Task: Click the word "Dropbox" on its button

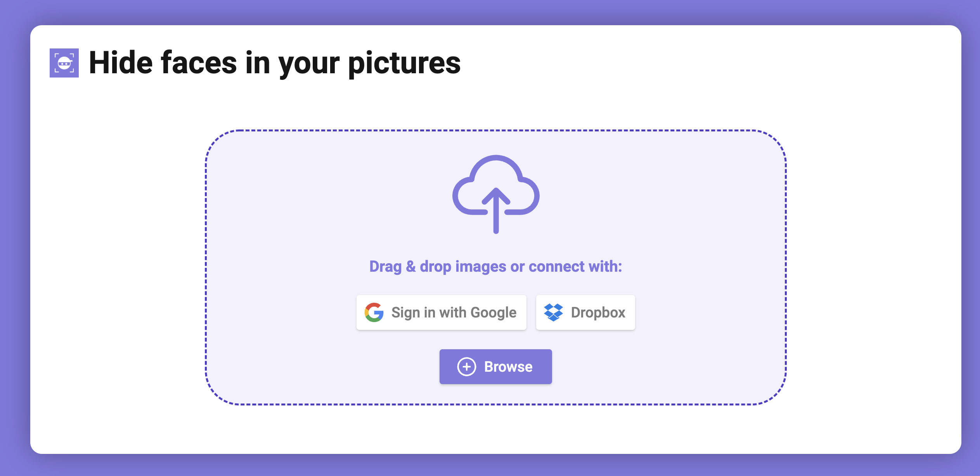Action: (x=598, y=312)
